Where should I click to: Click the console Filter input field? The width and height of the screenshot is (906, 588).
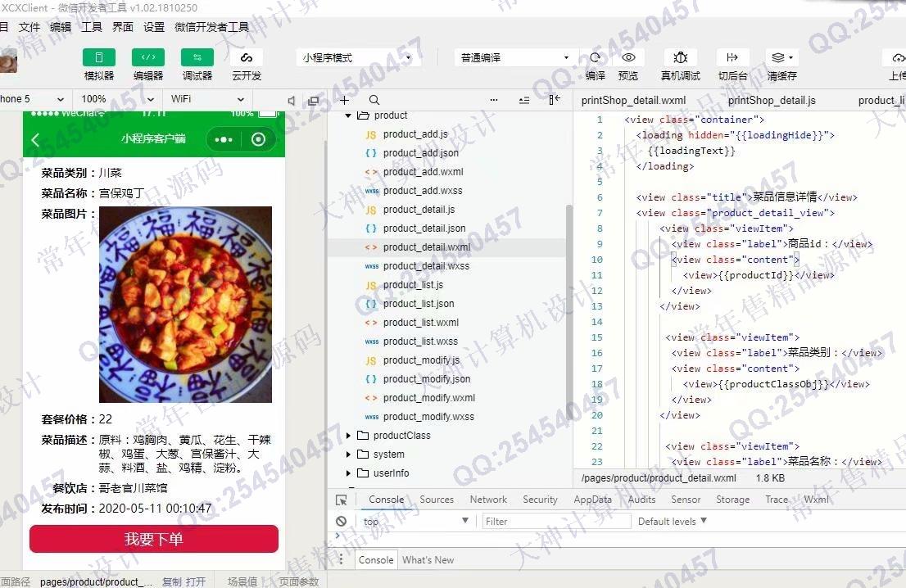pyautogui.click(x=556, y=522)
